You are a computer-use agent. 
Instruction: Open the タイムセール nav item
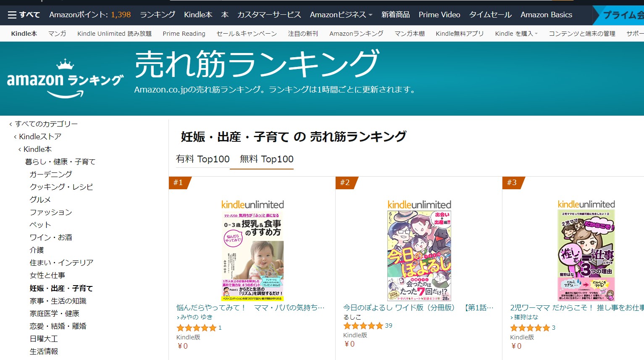[490, 15]
